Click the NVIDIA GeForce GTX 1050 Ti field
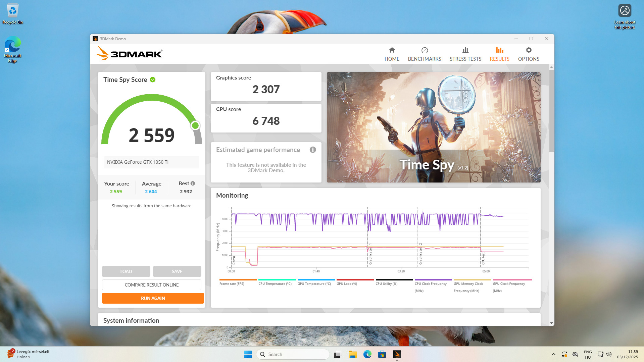644x362 pixels. coord(151,162)
